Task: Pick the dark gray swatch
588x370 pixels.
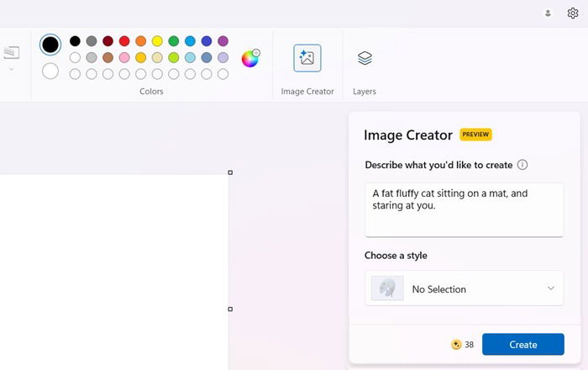Action: tap(92, 41)
